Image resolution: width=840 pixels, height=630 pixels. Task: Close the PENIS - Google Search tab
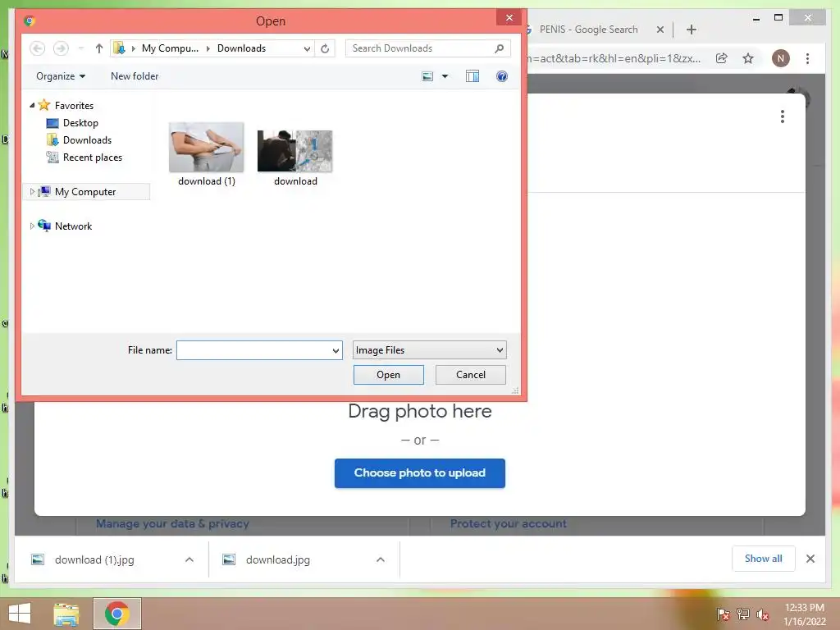pyautogui.click(x=660, y=30)
